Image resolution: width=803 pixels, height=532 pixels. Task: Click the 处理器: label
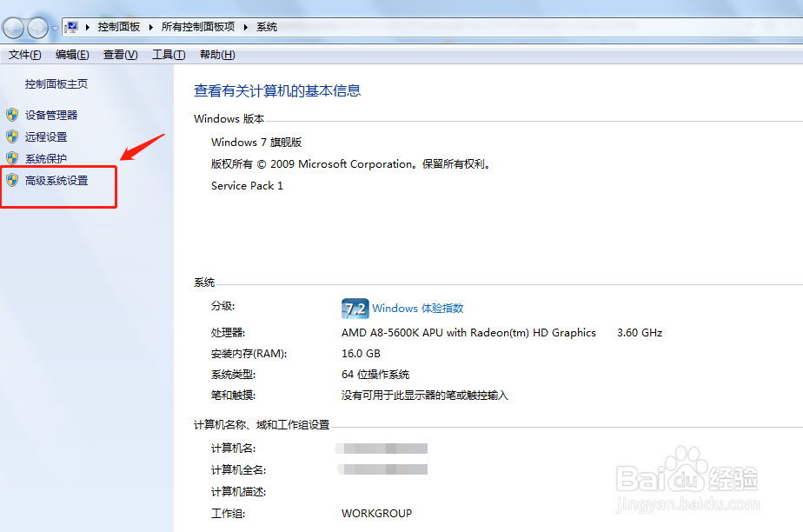coord(228,333)
